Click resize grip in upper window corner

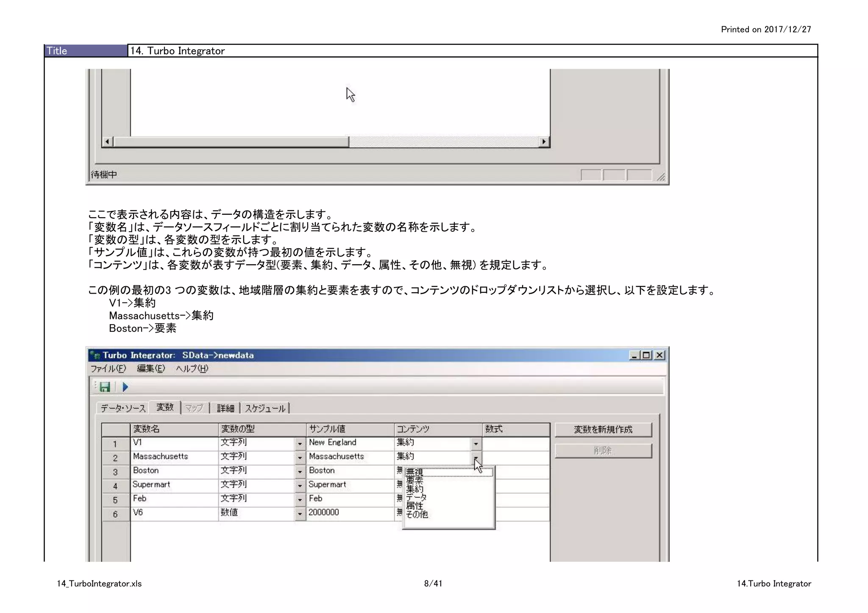(661, 177)
